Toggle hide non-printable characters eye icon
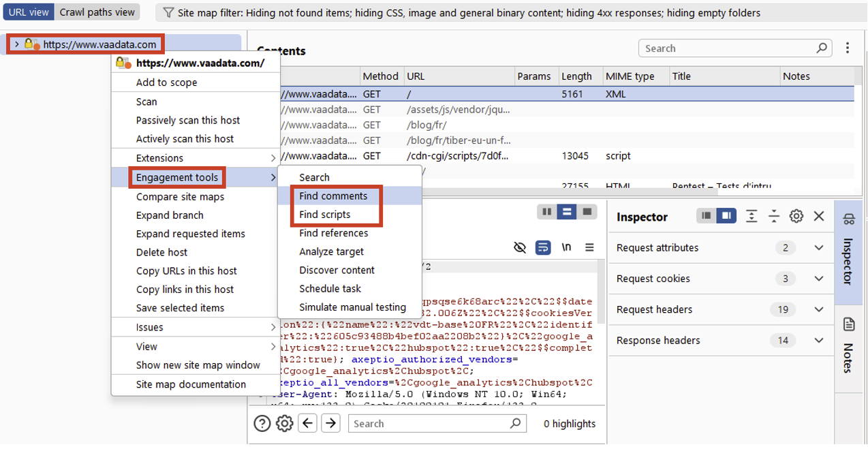Screen dimensions: 868x449 click(x=520, y=247)
